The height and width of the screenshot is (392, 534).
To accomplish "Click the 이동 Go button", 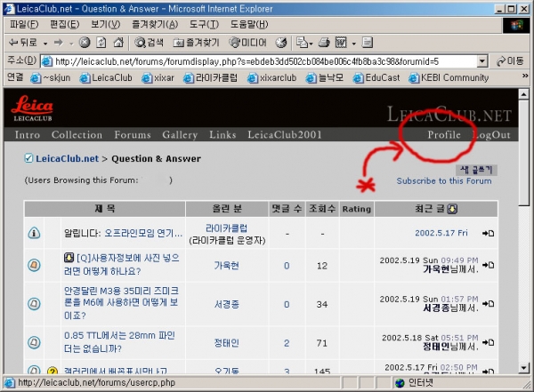I will pos(510,61).
